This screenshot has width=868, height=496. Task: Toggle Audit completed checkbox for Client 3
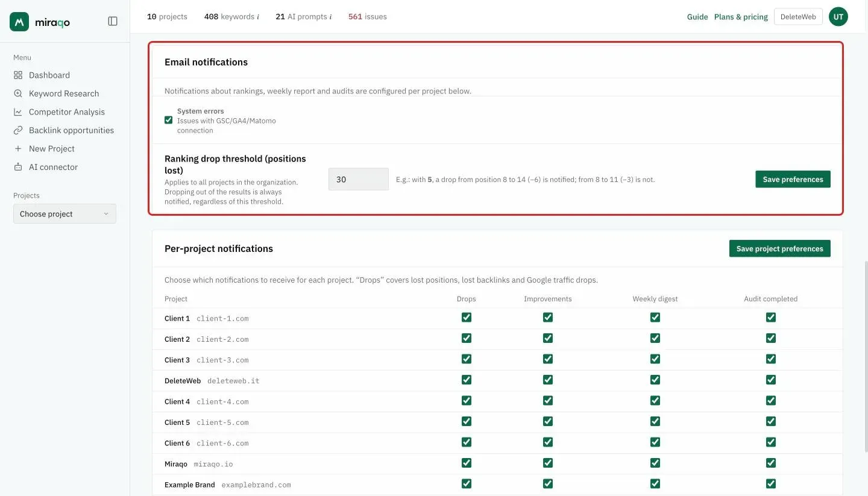[x=771, y=359]
